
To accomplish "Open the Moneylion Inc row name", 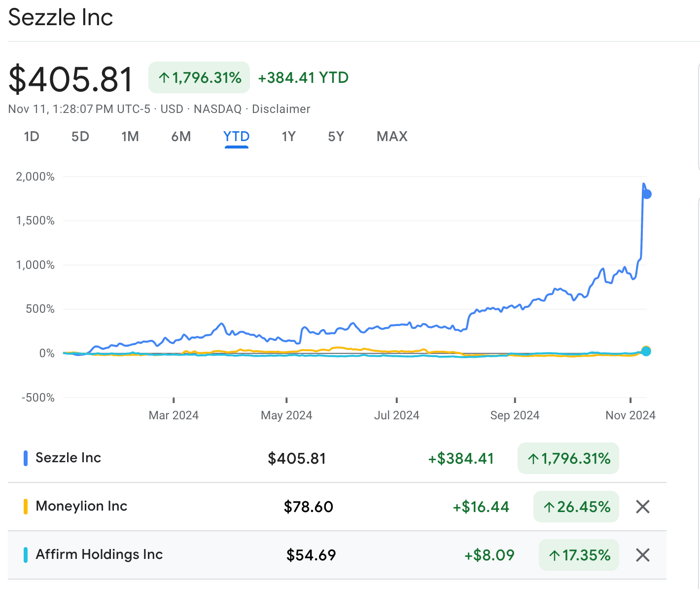I will pos(81,506).
